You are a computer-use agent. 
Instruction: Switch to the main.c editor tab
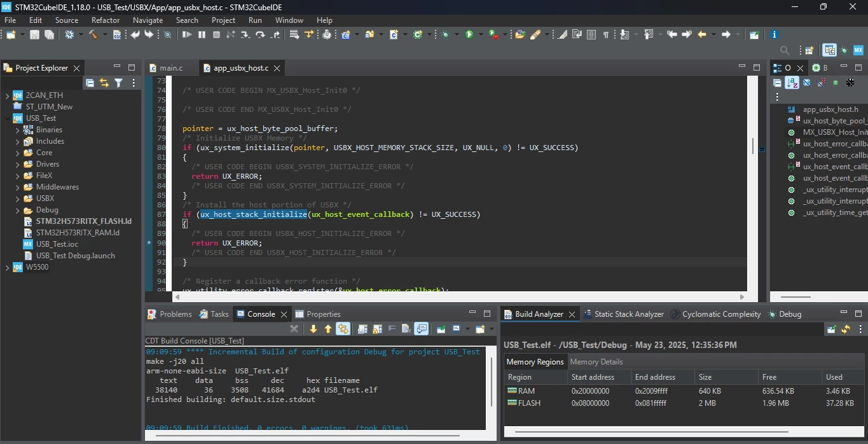click(165, 67)
